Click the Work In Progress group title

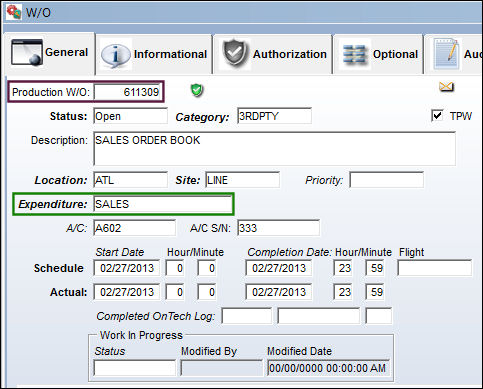click(x=141, y=335)
